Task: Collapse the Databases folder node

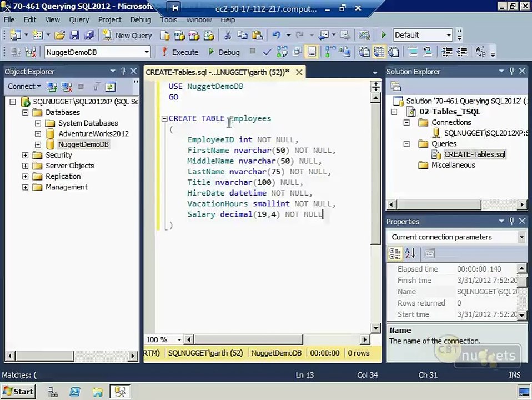Action: click(25, 112)
